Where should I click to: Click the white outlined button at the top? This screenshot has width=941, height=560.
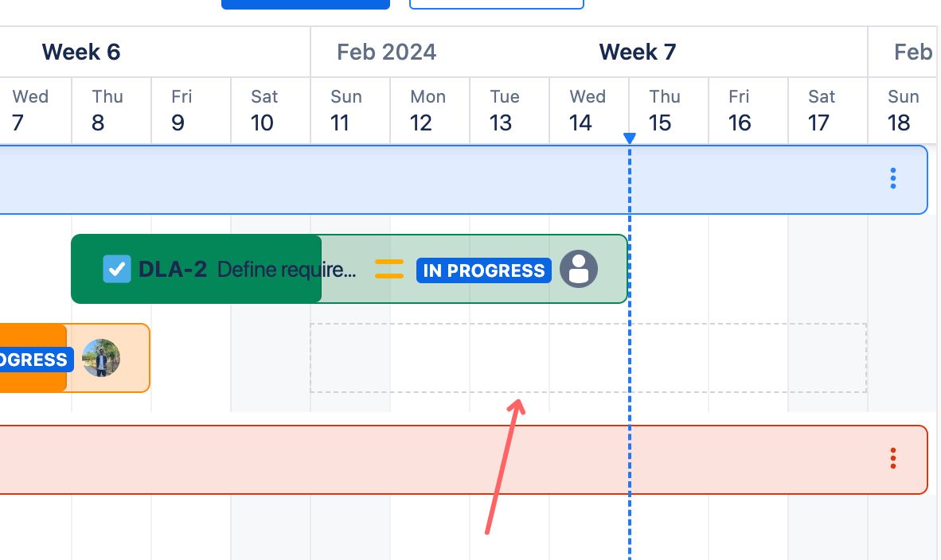pos(496,3)
